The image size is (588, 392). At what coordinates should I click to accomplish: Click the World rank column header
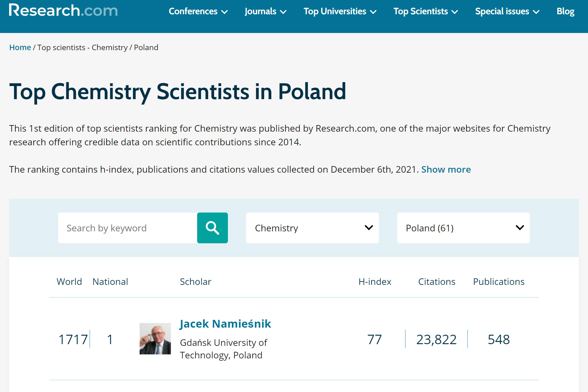coord(69,282)
